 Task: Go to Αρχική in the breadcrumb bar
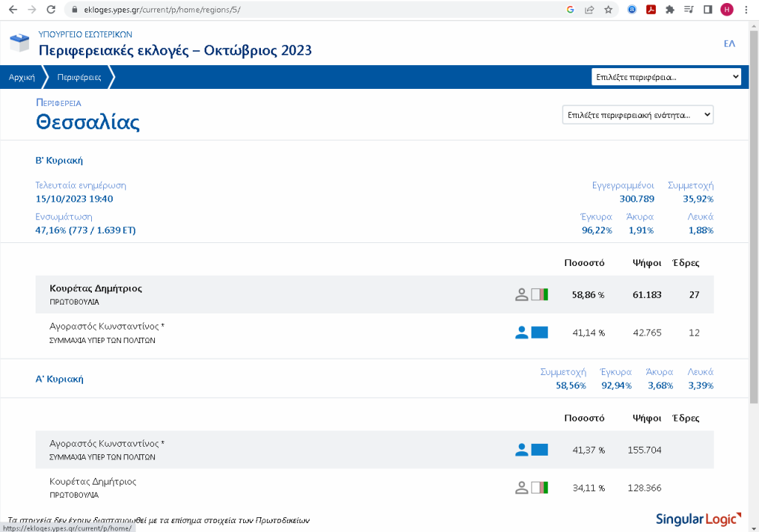[21, 77]
